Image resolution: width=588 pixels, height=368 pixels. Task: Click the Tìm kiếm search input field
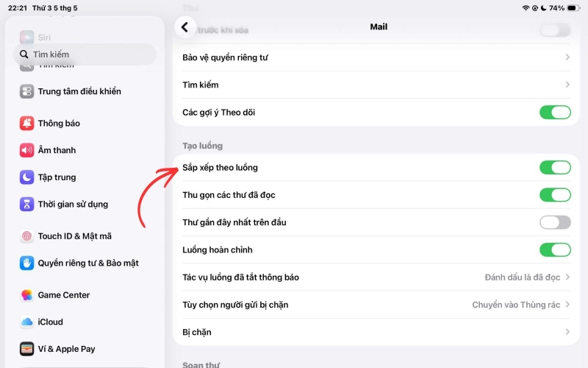[x=85, y=54]
